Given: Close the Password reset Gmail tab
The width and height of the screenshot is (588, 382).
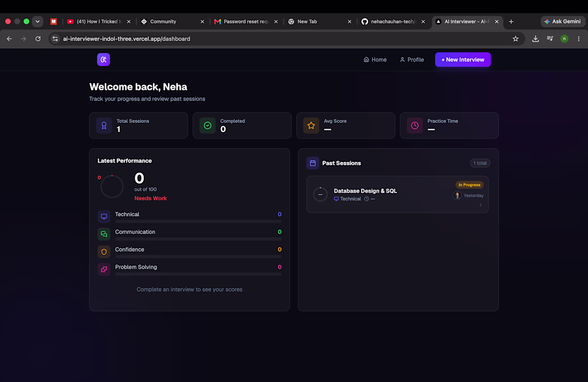Looking at the screenshot, I should (276, 22).
